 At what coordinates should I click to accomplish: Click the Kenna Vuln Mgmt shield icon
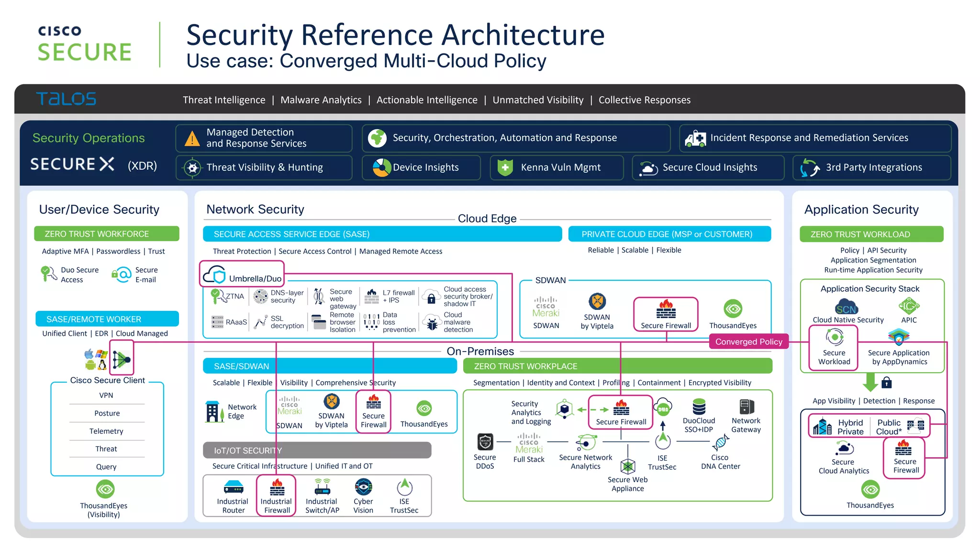coord(505,167)
